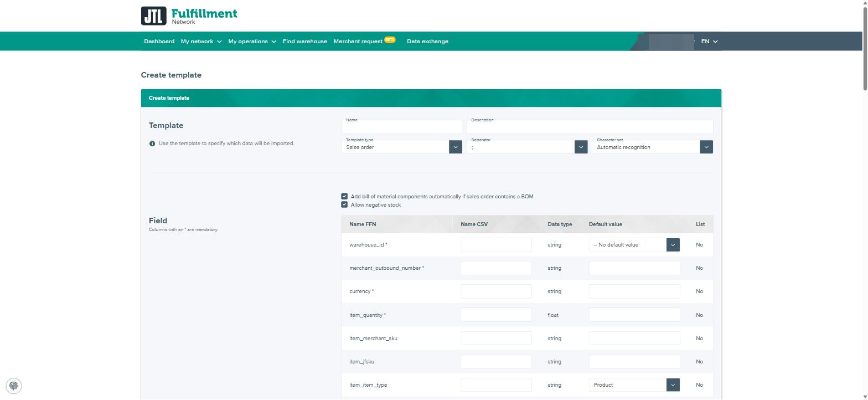The height and width of the screenshot is (400, 868).
Task: Open the warehouse_id default value dropdown
Action: (x=634, y=245)
